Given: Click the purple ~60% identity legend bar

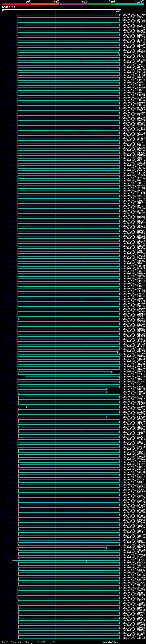Looking at the screenshot, I should [73, 4].
